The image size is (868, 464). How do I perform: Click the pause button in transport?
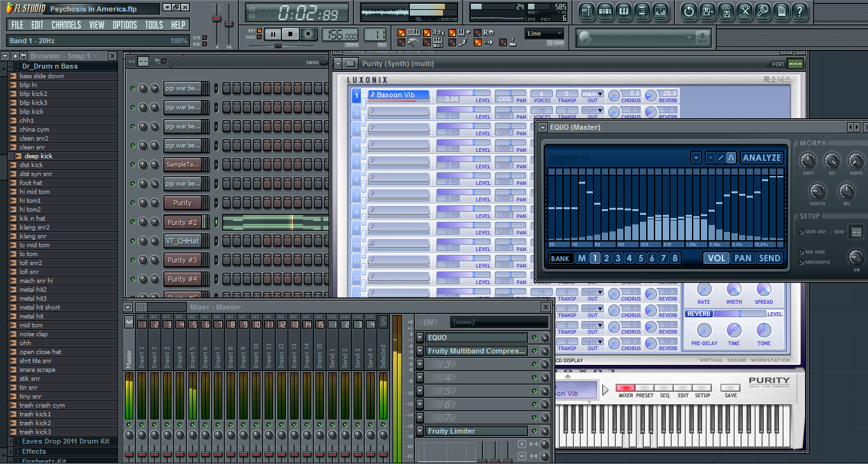[x=273, y=34]
